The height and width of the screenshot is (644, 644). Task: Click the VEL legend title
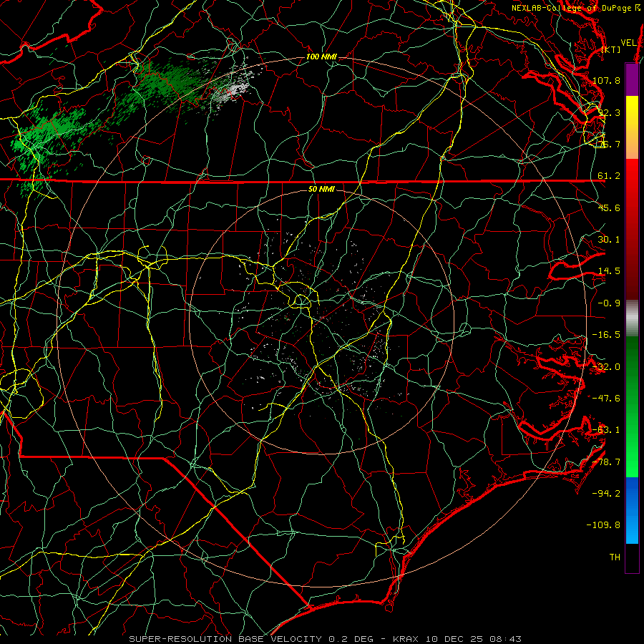629,43
